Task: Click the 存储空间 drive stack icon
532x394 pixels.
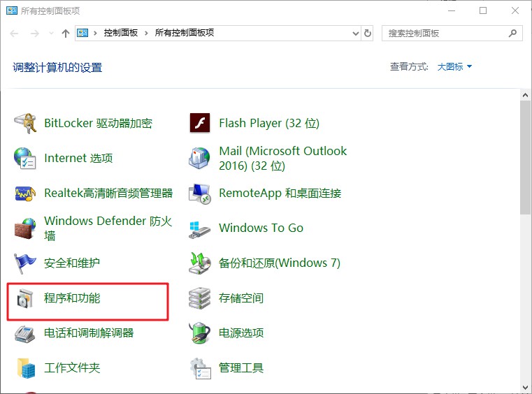Action: (200, 298)
